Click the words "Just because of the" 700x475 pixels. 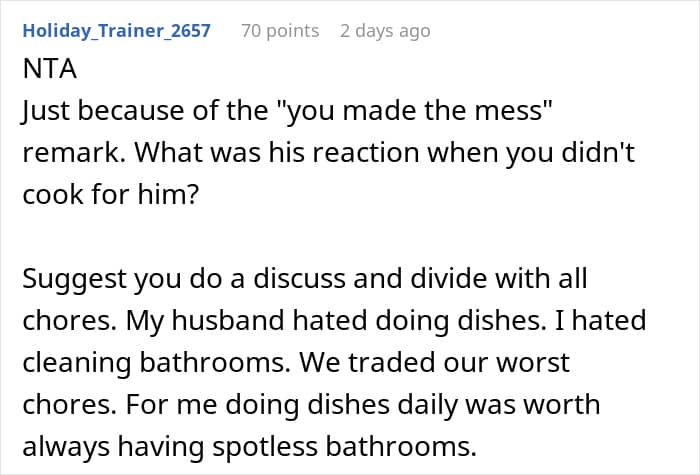tap(144, 111)
